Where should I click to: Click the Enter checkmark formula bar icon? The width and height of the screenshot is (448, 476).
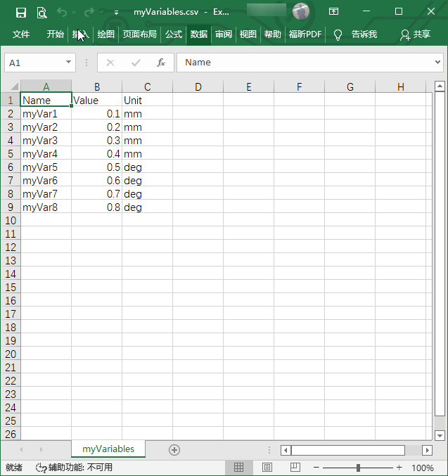pyautogui.click(x=136, y=63)
